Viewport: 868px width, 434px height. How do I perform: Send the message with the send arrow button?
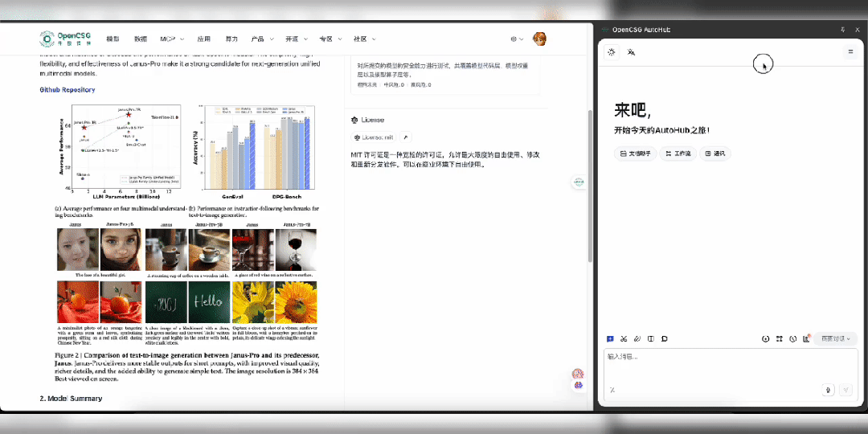845,390
